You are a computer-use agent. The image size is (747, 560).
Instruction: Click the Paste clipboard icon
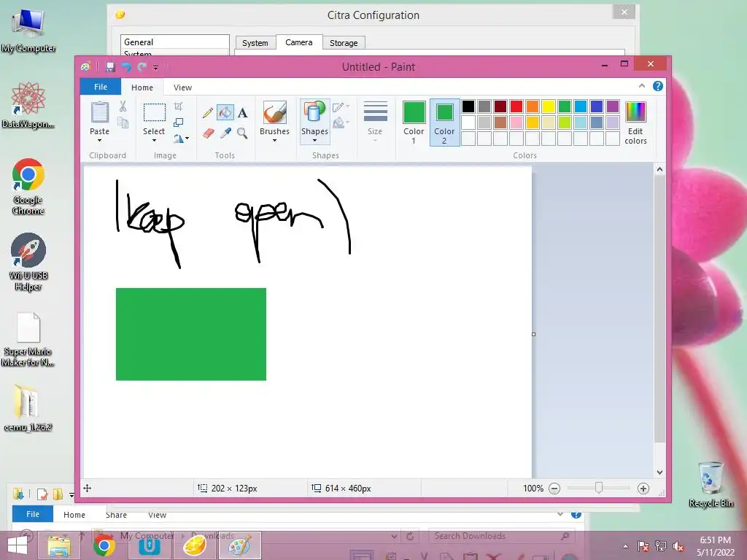99,112
